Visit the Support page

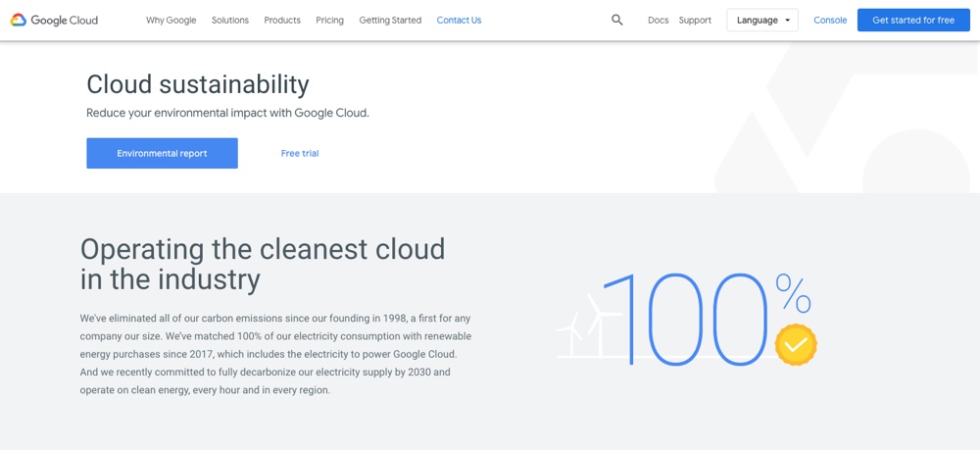tap(695, 20)
